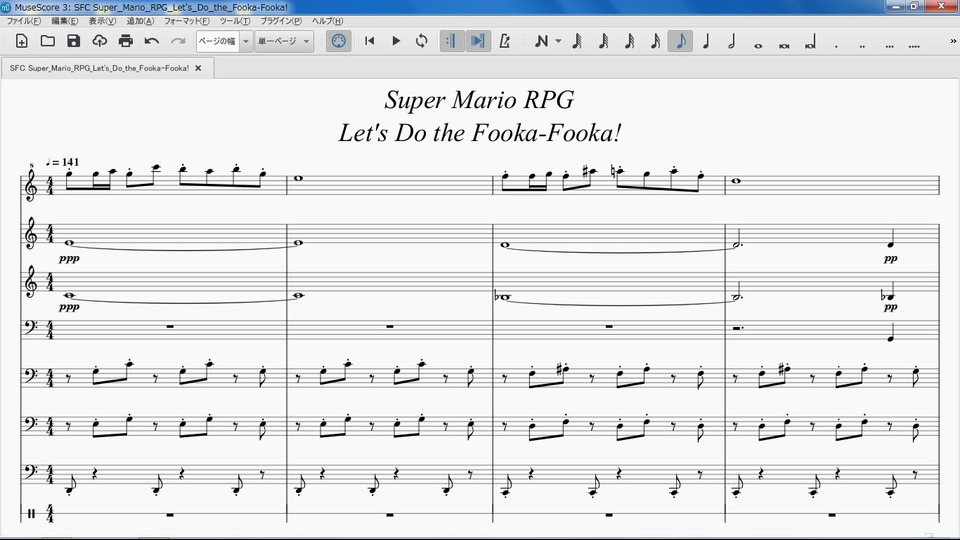The width and height of the screenshot is (960, 540).
Task: Maximize the MuseScore window
Action: point(914,6)
